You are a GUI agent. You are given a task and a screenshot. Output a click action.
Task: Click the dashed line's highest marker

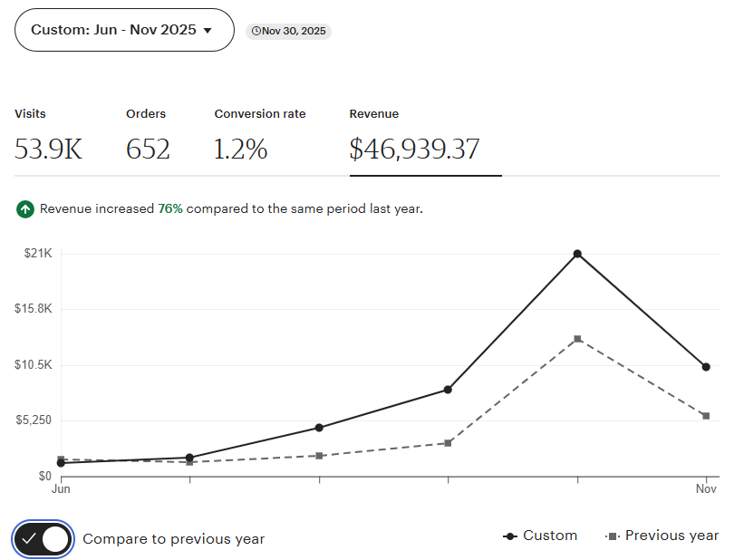pos(577,338)
